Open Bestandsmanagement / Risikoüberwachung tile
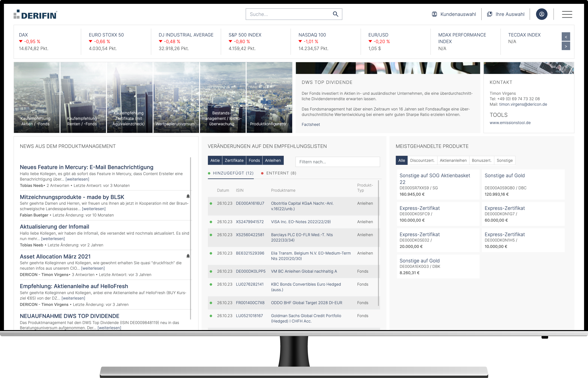 (x=223, y=97)
